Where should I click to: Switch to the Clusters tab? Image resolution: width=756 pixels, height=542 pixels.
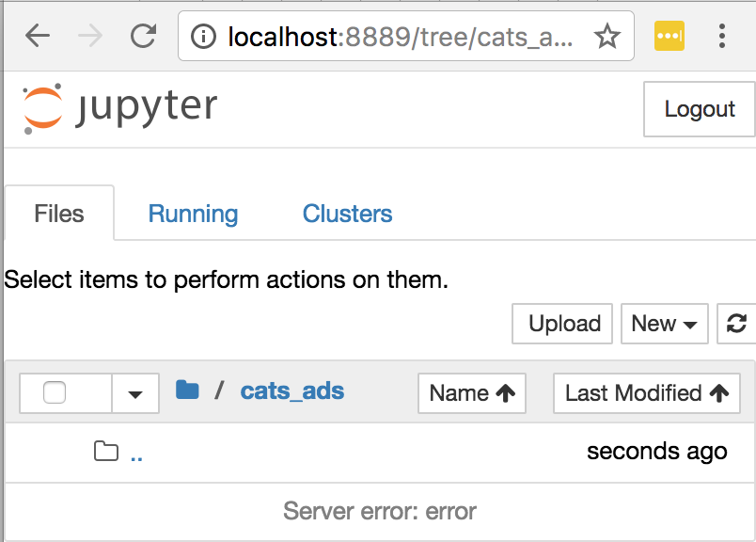click(x=347, y=214)
